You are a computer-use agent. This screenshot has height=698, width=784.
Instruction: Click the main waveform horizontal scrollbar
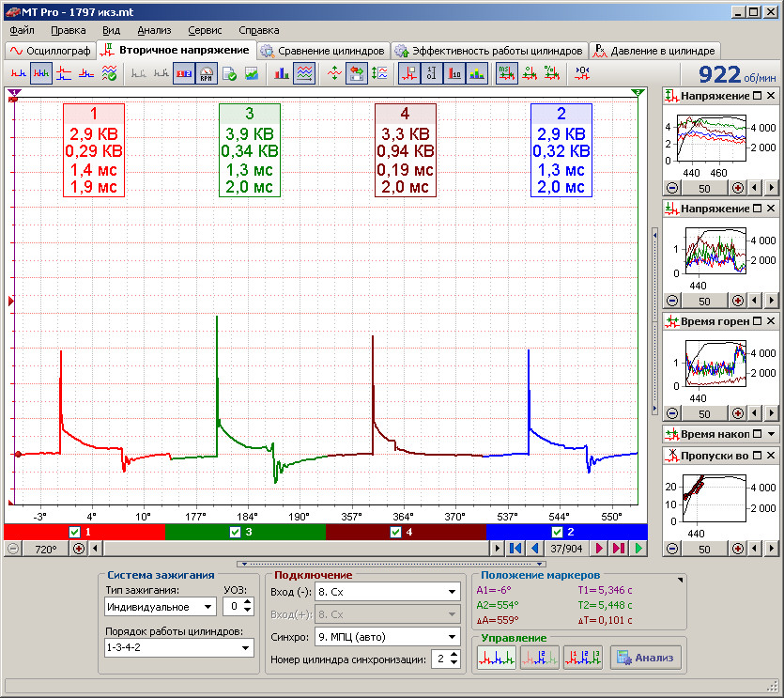[296, 549]
